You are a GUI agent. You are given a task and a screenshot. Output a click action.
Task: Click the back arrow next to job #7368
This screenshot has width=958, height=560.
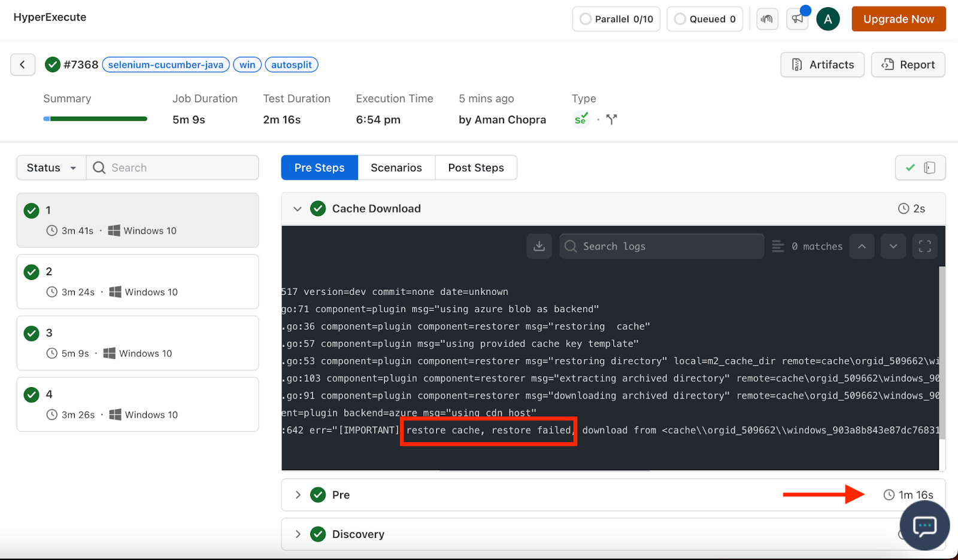pyautogui.click(x=23, y=65)
